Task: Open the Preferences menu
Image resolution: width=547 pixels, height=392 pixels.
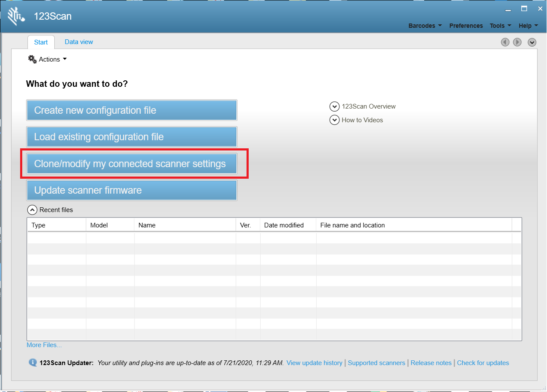Action: [x=466, y=26]
